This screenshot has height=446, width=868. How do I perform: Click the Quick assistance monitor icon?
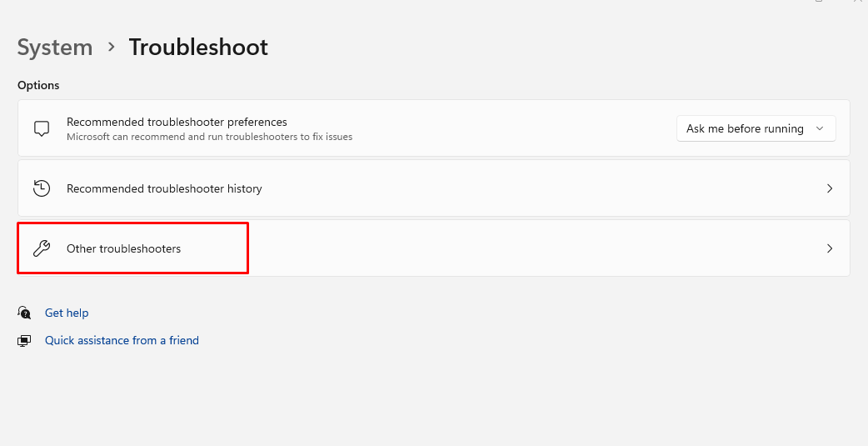(24, 340)
